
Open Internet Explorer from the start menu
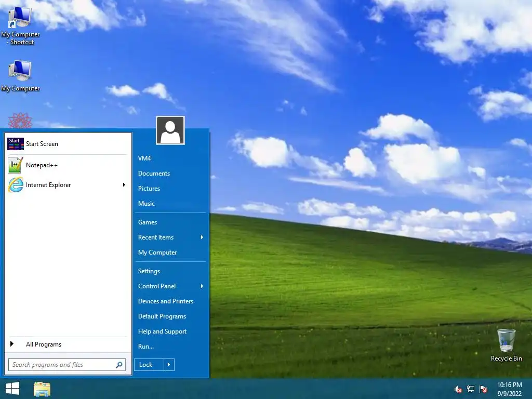coord(68,185)
